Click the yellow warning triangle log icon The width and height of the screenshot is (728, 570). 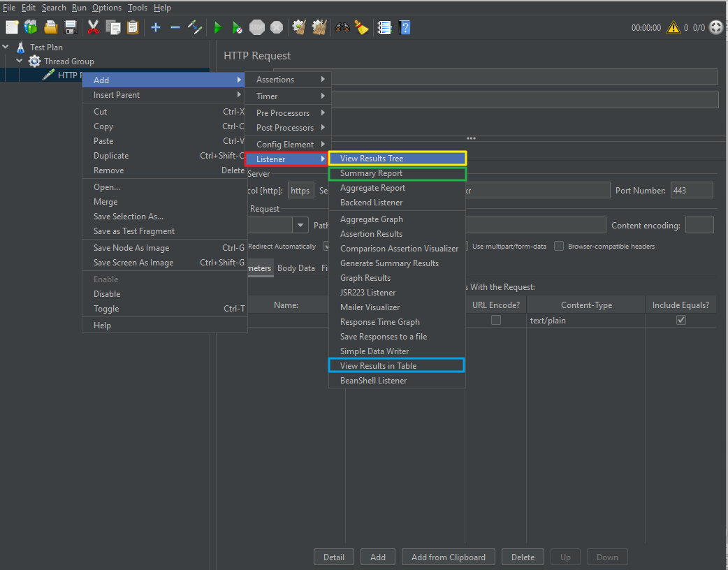tap(674, 27)
